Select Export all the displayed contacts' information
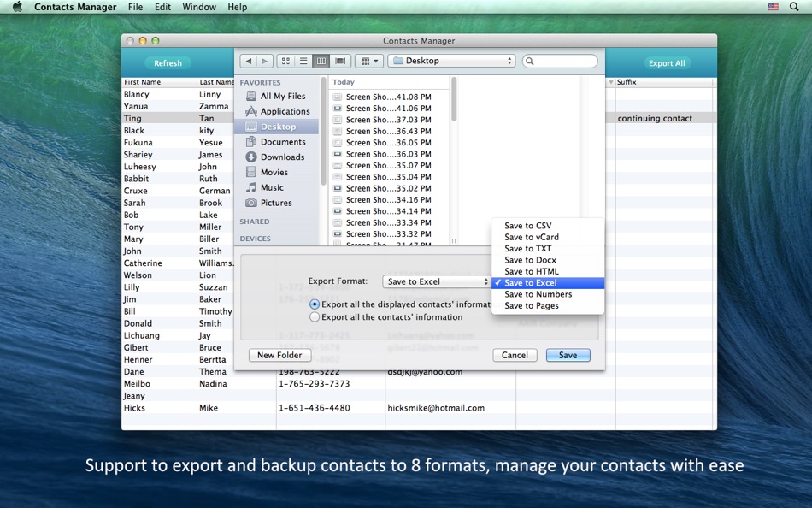The image size is (812, 508). (315, 304)
